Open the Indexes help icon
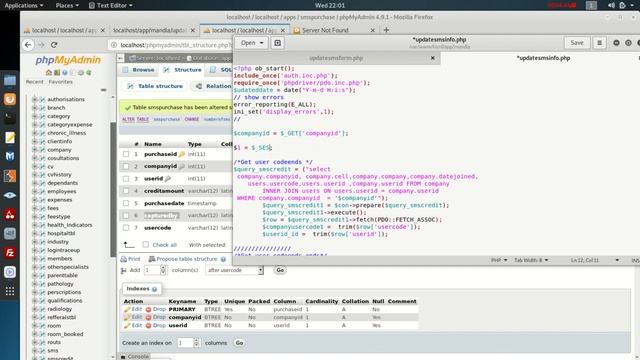 point(155,289)
